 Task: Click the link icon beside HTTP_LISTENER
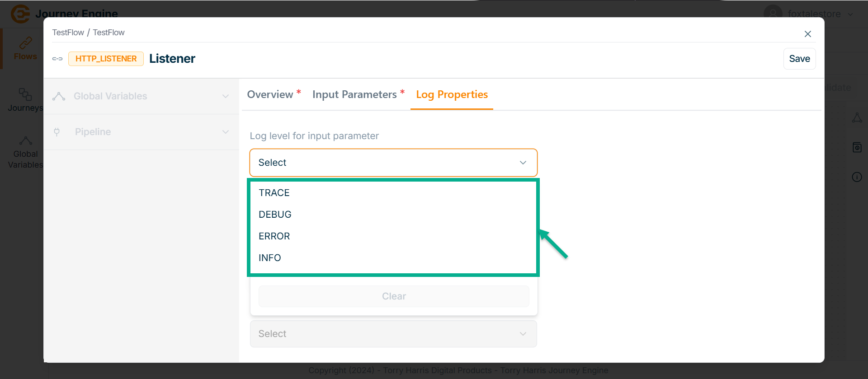pyautogui.click(x=57, y=59)
